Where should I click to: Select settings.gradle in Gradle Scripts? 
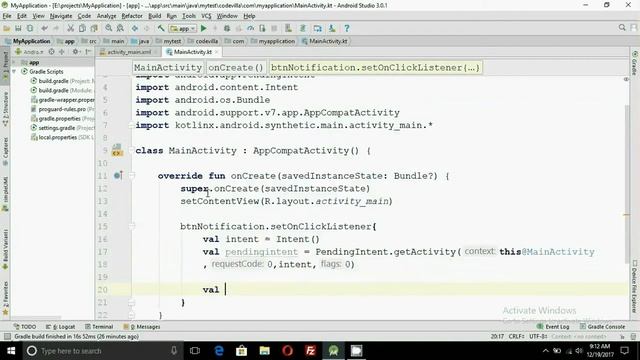click(57, 128)
